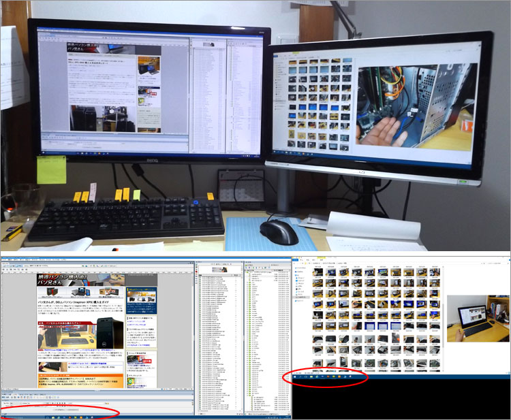Image resolution: width=511 pixels, height=420 pixels.
Task: Select the first photo thumbnail in Explorer's top row
Action: pyautogui.click(x=317, y=272)
